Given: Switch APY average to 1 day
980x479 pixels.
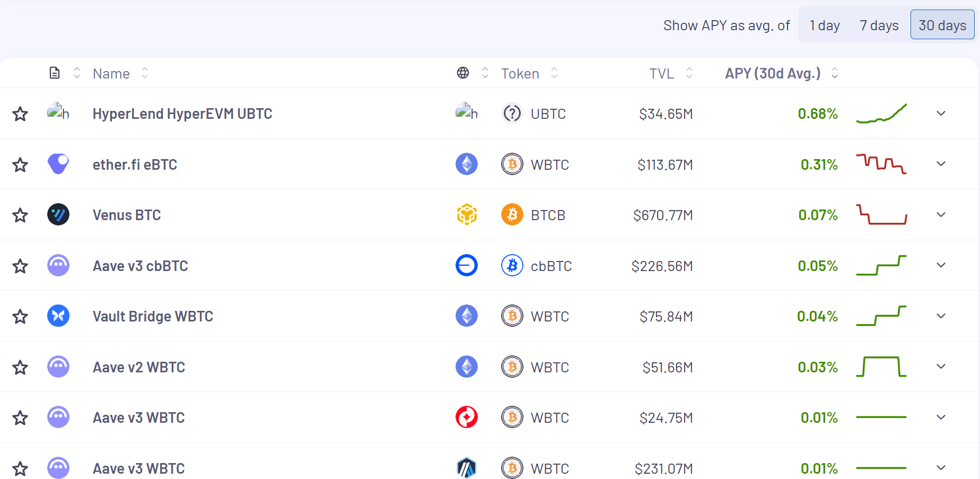Looking at the screenshot, I should click(x=825, y=25).
